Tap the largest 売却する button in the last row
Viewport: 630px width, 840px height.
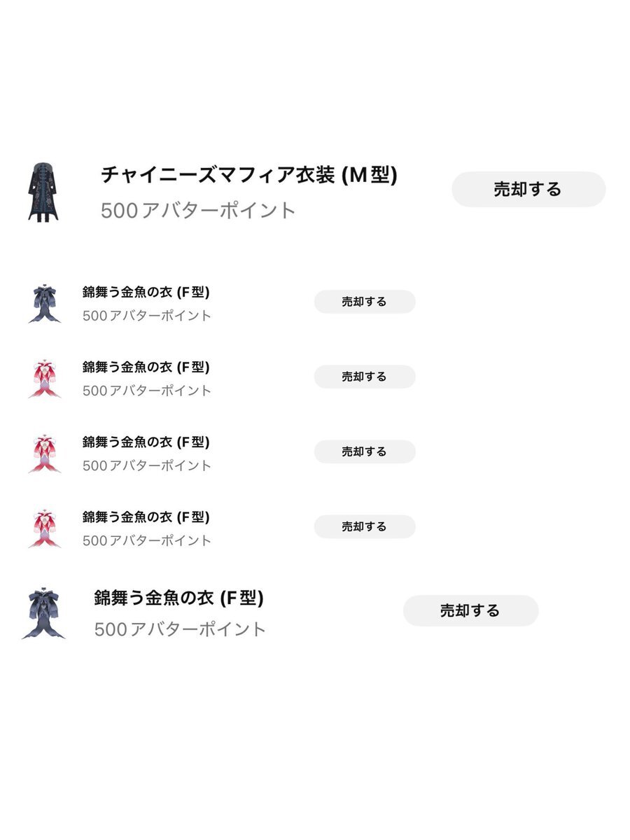pos(470,610)
